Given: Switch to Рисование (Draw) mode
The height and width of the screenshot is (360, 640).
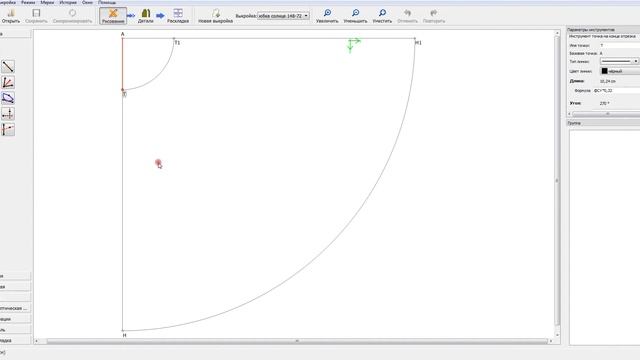Looking at the screenshot, I should (x=113, y=16).
